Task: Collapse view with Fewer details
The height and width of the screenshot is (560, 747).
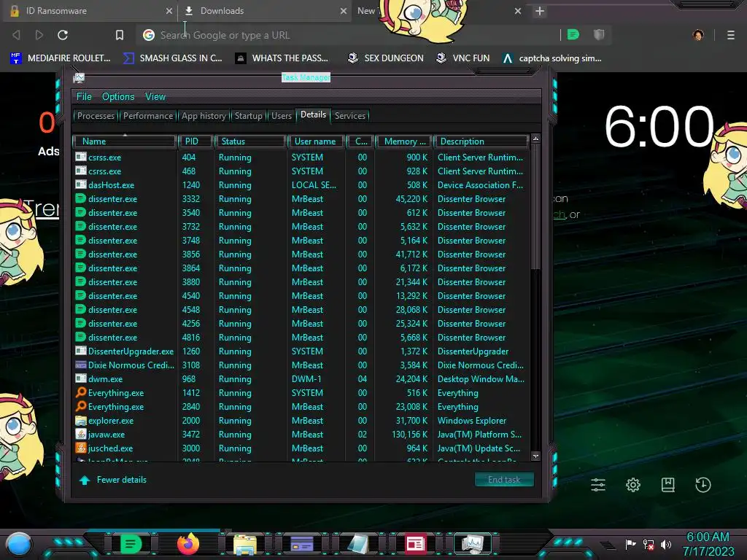Action: click(x=113, y=480)
